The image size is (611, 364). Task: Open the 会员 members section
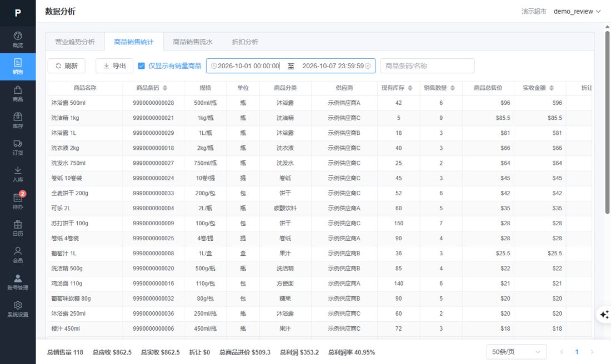pyautogui.click(x=18, y=255)
